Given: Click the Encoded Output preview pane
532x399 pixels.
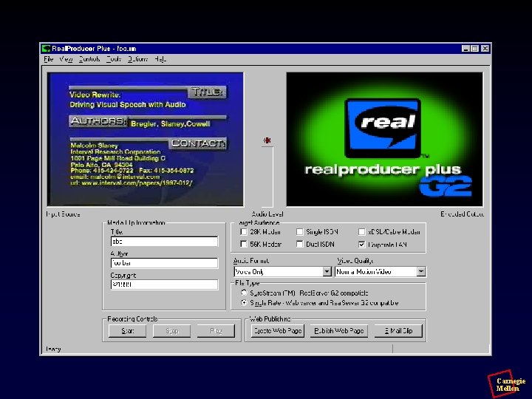Looking at the screenshot, I should pos(385,139).
